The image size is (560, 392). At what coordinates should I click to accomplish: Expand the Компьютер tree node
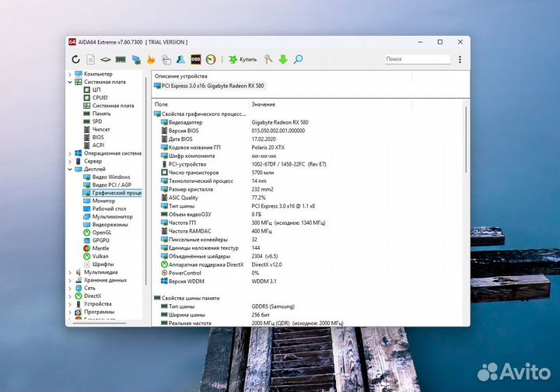point(70,74)
